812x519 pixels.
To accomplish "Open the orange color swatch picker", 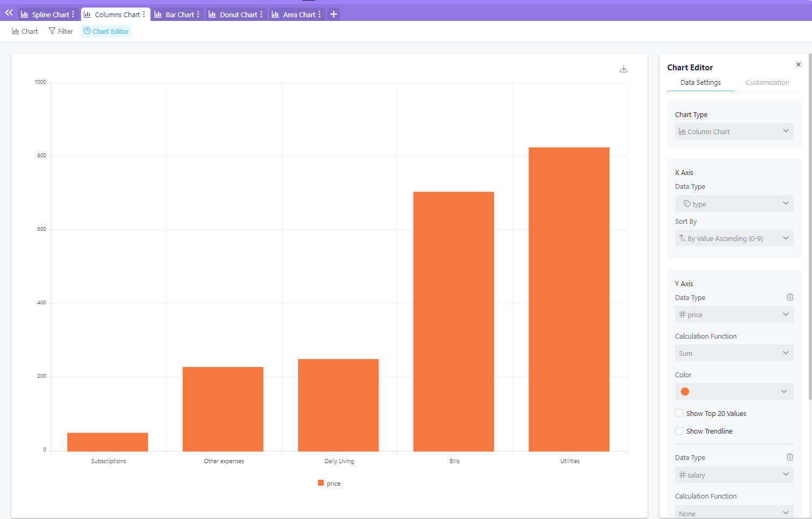I will (734, 391).
